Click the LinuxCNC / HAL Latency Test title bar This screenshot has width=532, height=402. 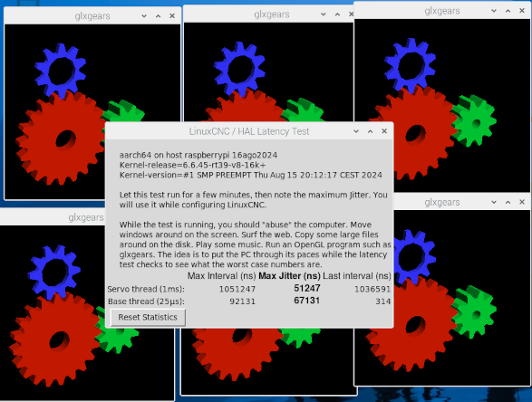tap(249, 131)
